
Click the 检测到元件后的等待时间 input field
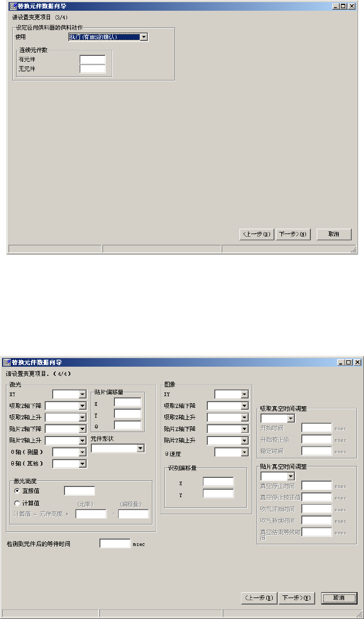pyautogui.click(x=115, y=544)
